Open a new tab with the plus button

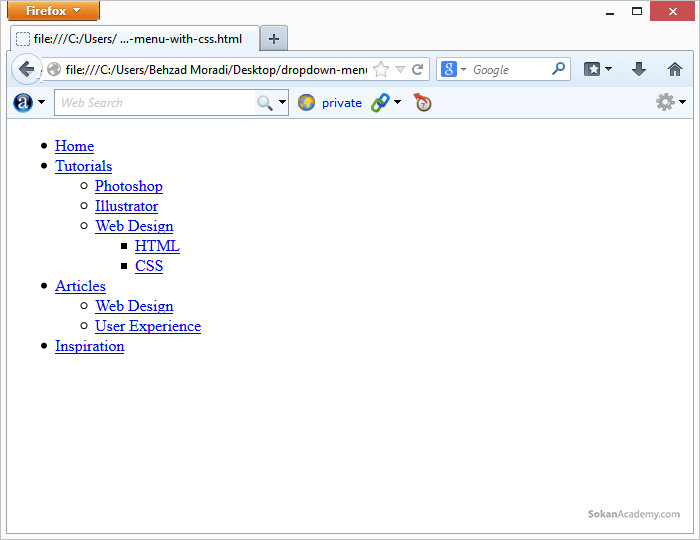pos(274,39)
